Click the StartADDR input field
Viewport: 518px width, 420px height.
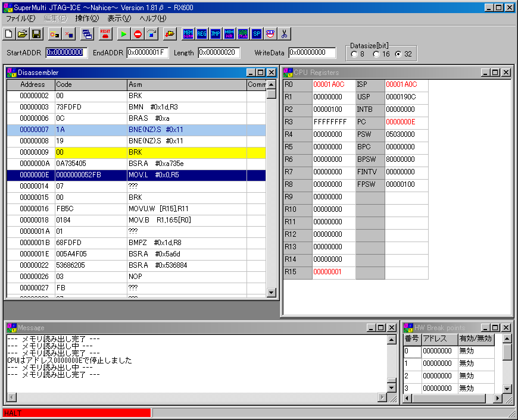coord(67,52)
